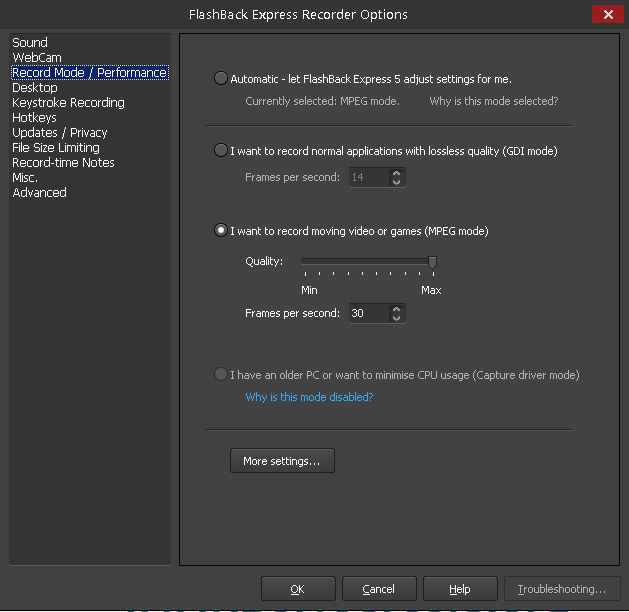This screenshot has width=629, height=612.
Task: Click the More settings button
Action: tap(282, 461)
